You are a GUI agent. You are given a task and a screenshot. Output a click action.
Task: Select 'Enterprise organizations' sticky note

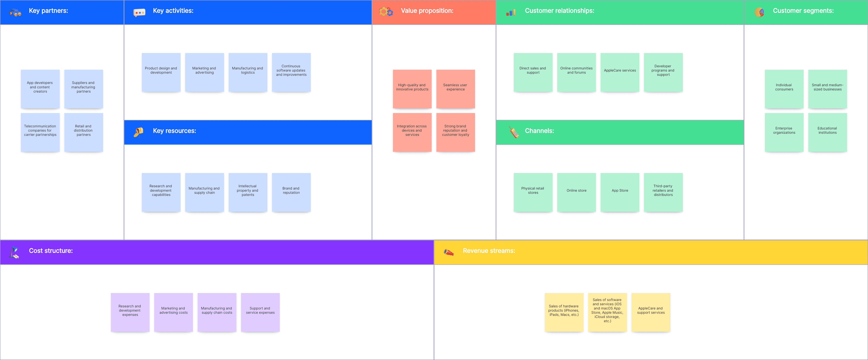[784, 132]
